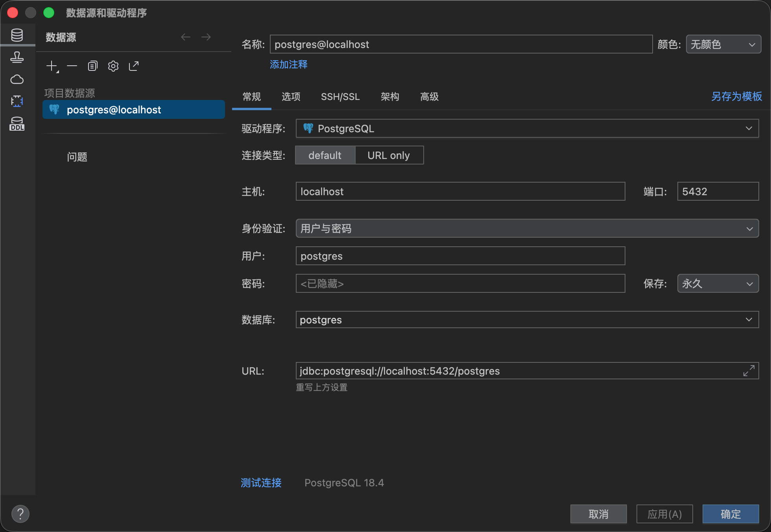Click the 添加注释 link
771x532 pixels.
289,65
